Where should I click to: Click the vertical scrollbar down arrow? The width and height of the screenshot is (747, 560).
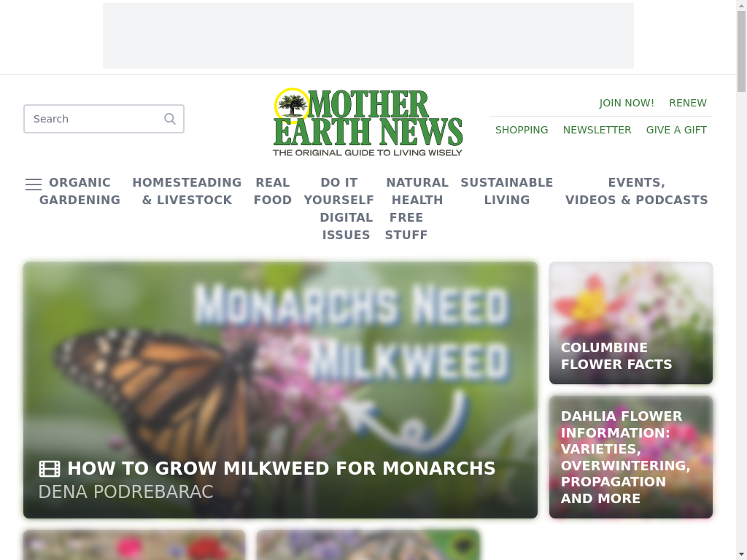[741, 555]
